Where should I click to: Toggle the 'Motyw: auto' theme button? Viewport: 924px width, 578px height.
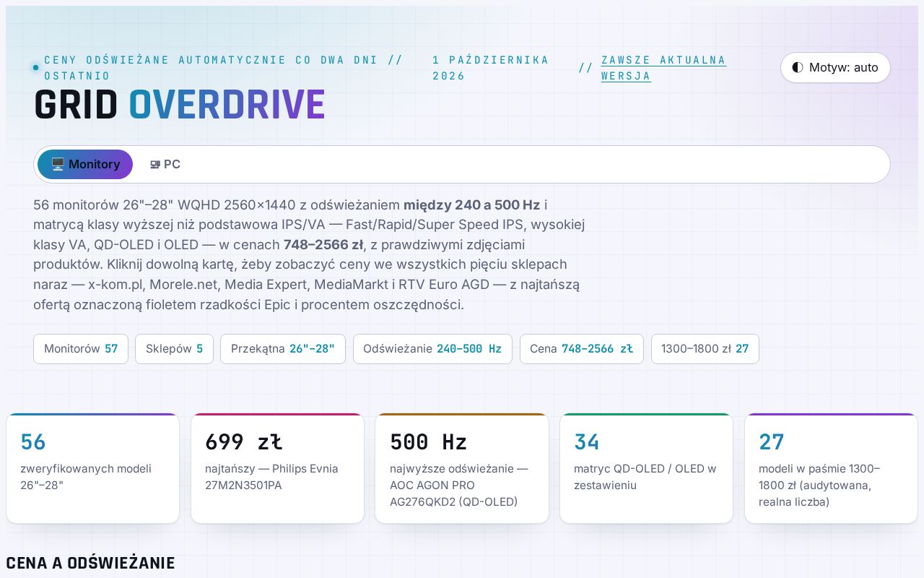[x=835, y=68]
